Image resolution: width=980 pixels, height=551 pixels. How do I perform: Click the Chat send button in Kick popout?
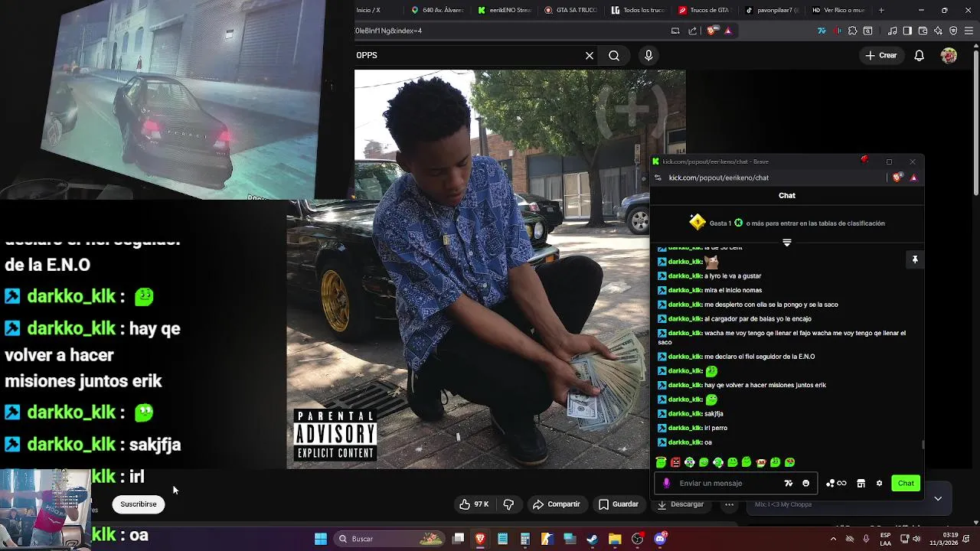tap(906, 483)
